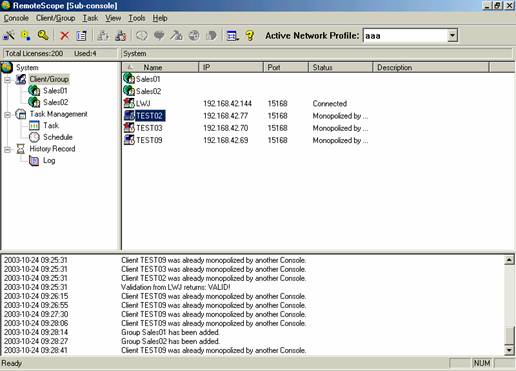Click the Task calendar icon in tree
The width and height of the screenshot is (516, 371).
click(34, 125)
